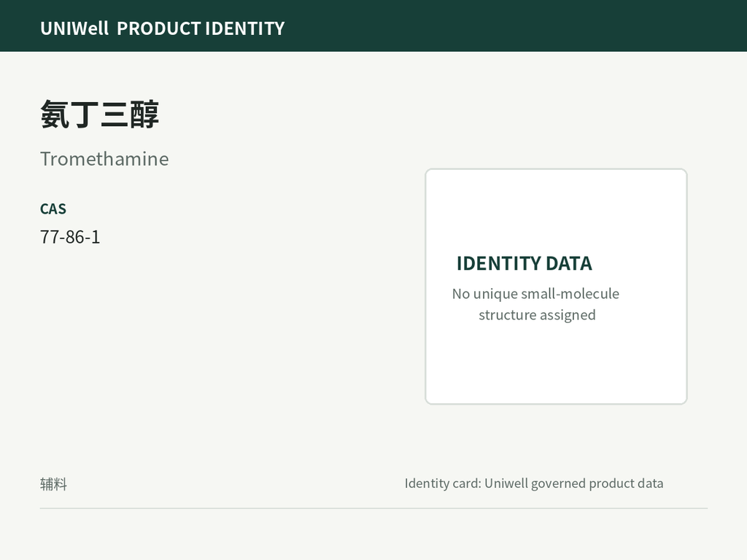
Task: Click the empty upper area of identity card
Action: pyautogui.click(x=556, y=209)
